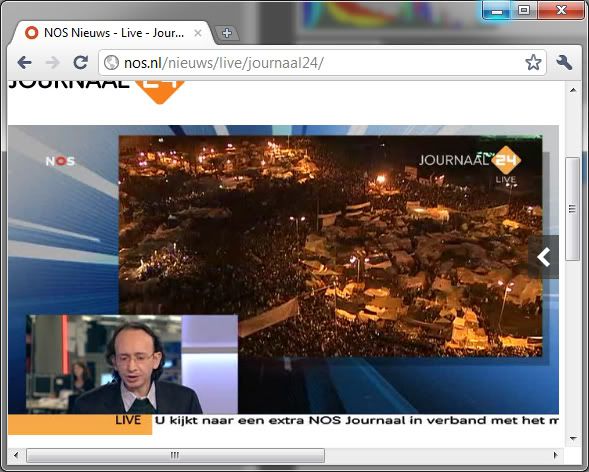Reload the NOS Journaal24 page
Image resolution: width=589 pixels, height=472 pixels.
(x=80, y=62)
